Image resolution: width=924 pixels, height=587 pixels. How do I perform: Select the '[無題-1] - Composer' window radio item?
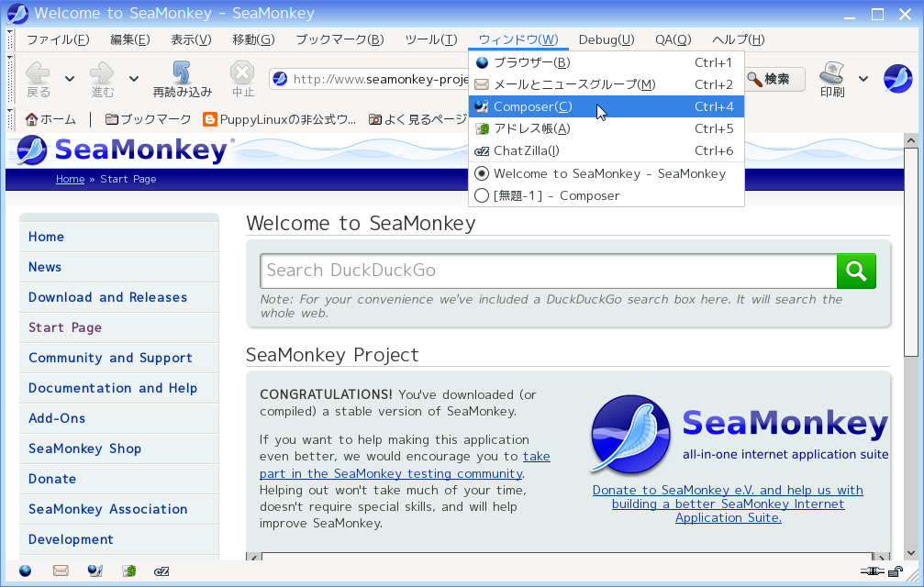pos(607,195)
